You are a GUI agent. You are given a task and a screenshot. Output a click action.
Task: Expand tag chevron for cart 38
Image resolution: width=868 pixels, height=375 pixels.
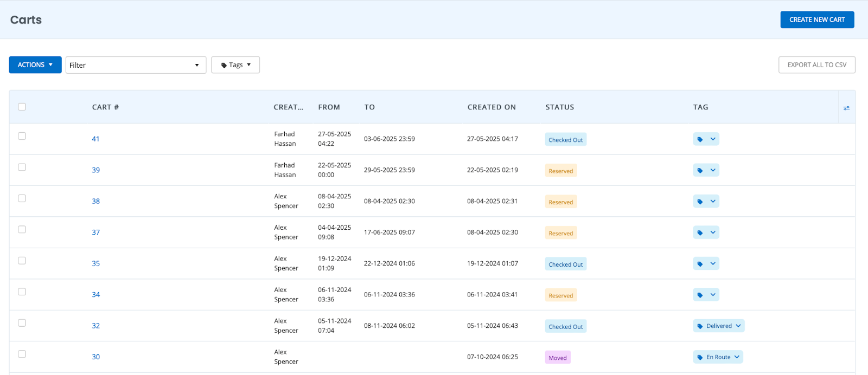coord(713,202)
